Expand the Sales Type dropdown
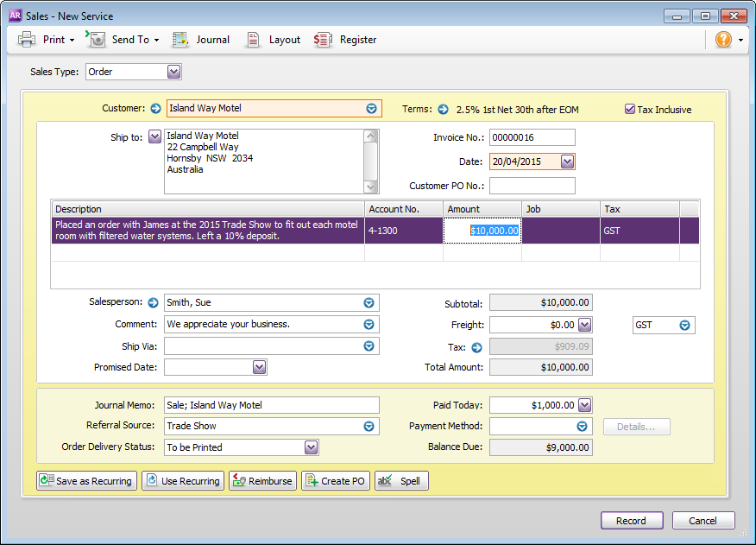This screenshot has width=756, height=545. pyautogui.click(x=173, y=72)
